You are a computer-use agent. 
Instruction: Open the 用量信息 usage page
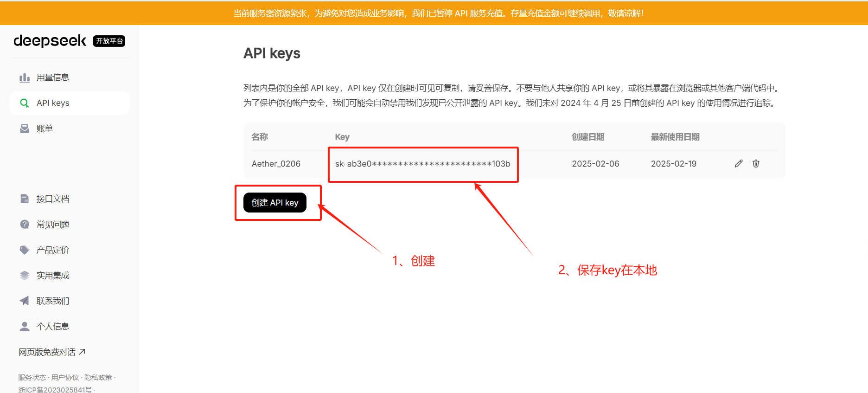[53, 77]
